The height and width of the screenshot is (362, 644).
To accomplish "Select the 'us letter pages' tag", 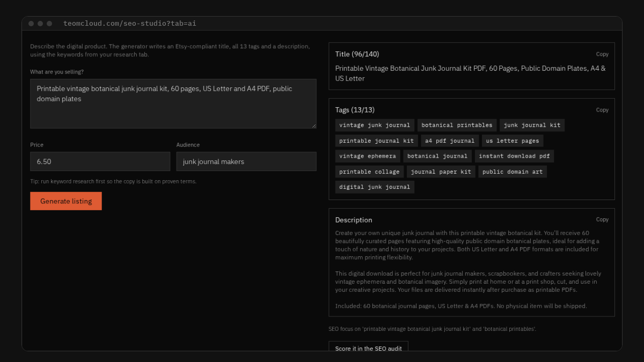I will click(x=513, y=141).
